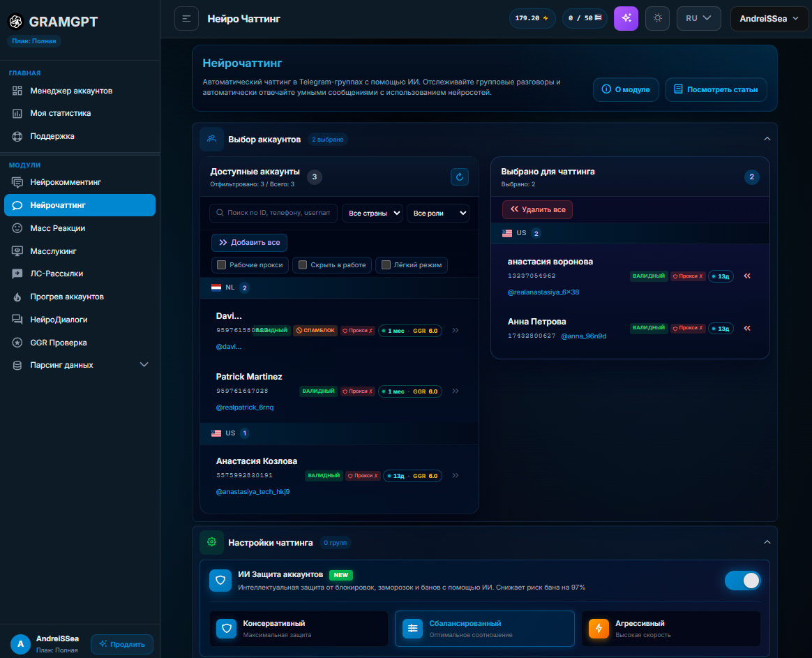Click the user avatar A in sidebar

pyautogui.click(x=21, y=644)
